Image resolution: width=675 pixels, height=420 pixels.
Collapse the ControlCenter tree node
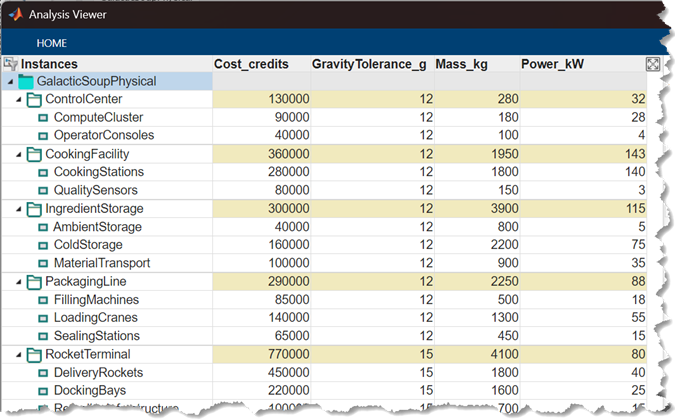coord(19,100)
